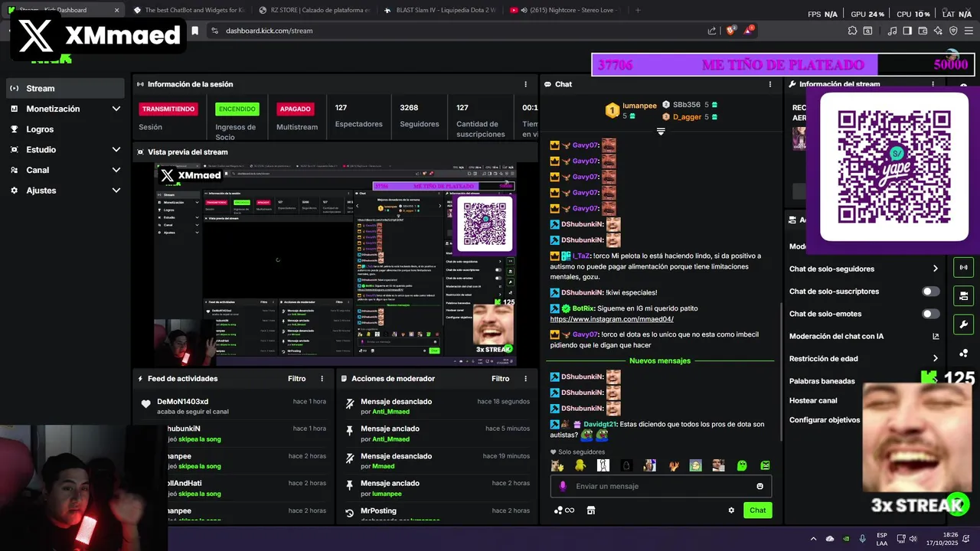Open the media control music note icon
This screenshot has width=980, height=551.
892,31
